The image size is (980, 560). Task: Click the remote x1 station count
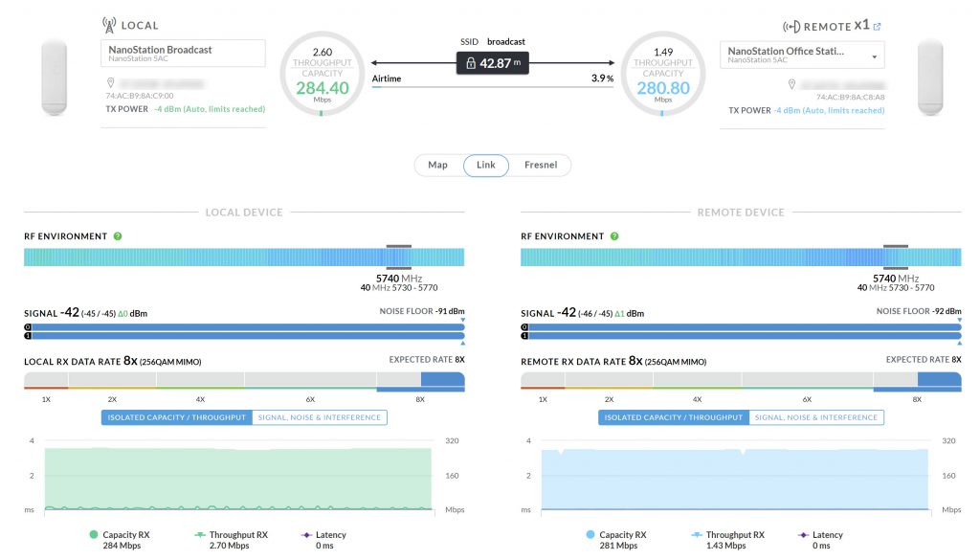862,25
